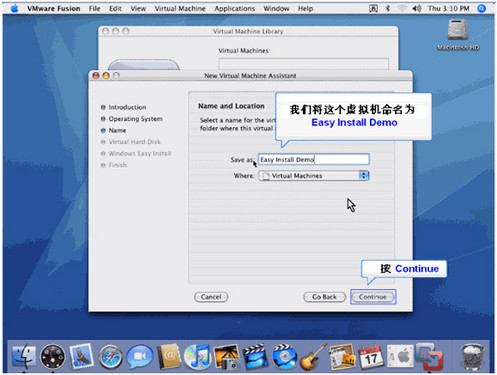Open the Window menu
This screenshot has height=375, width=497.
point(276,8)
